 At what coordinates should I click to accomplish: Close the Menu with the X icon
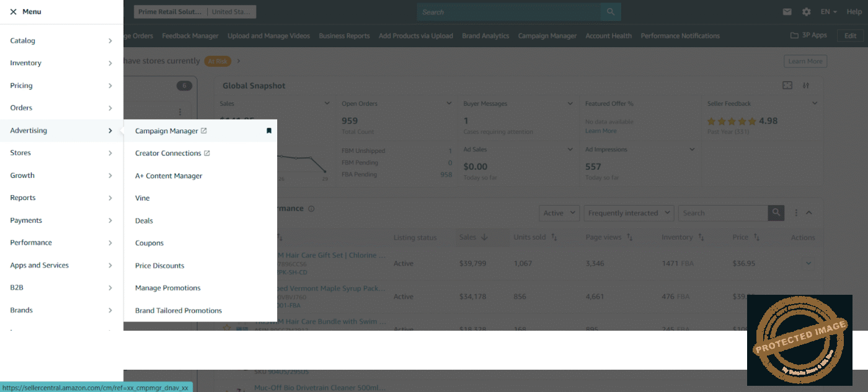click(x=13, y=12)
